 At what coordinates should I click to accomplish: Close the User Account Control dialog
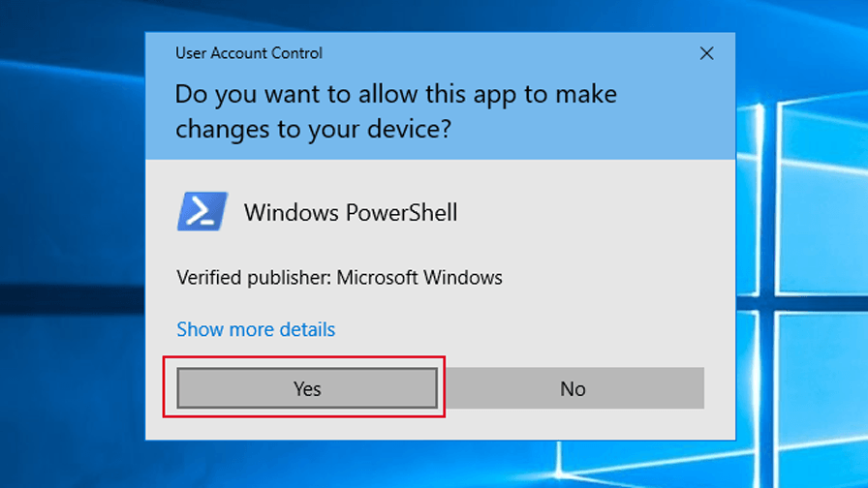(x=706, y=53)
